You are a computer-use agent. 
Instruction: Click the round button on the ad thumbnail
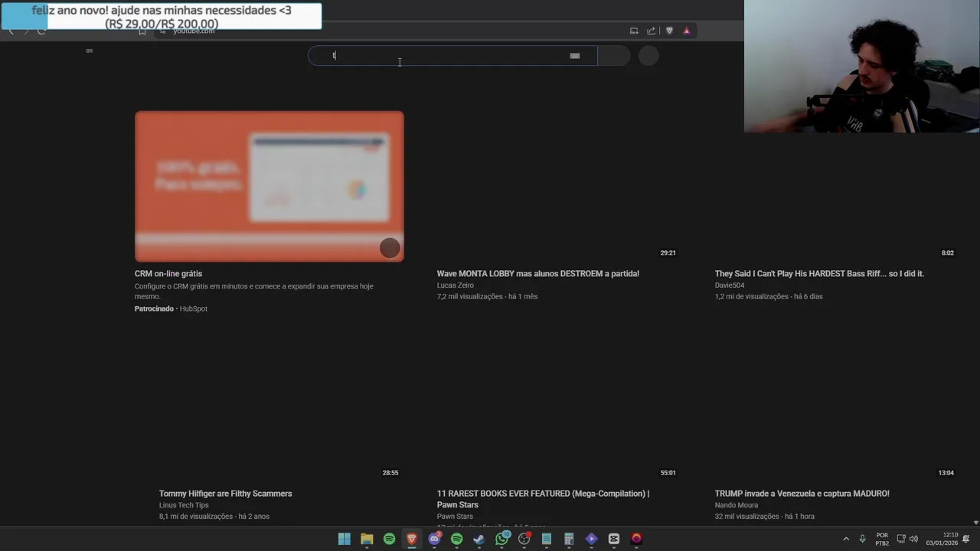click(x=390, y=248)
